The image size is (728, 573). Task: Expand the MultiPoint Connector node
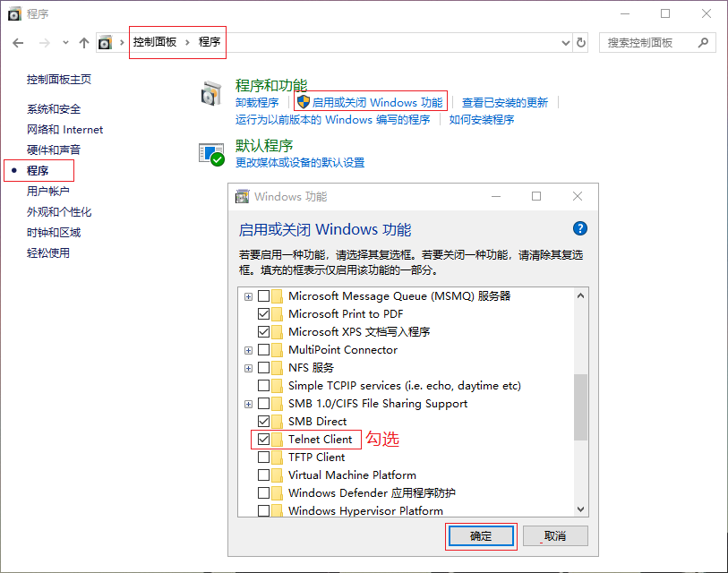(x=248, y=349)
